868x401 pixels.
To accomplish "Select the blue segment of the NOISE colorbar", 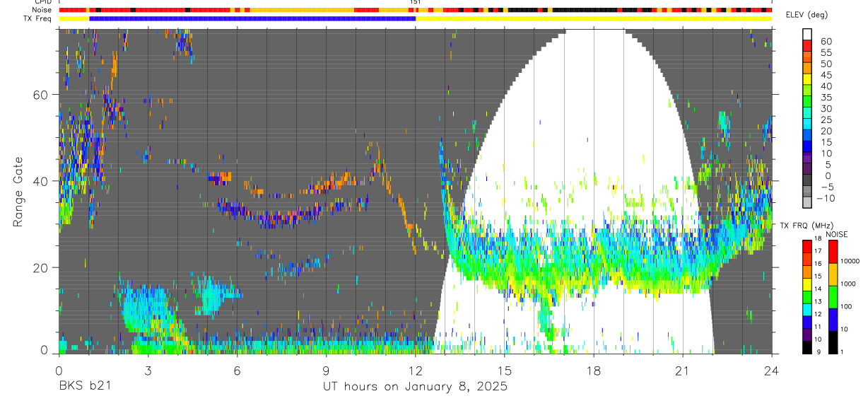I will click(832, 319).
